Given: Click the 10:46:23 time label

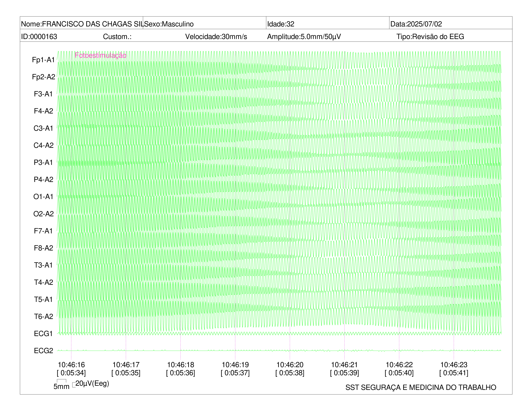Looking at the screenshot, I should 454,365.
